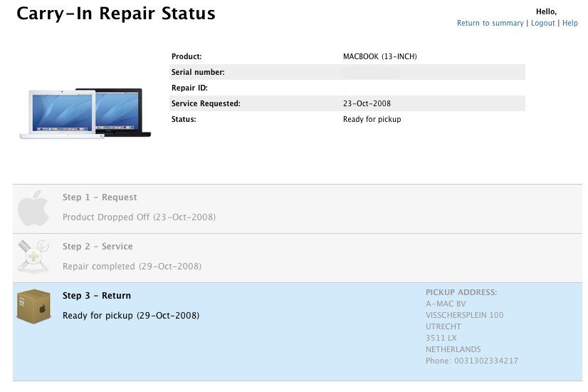
Task: Click the Apple logo icon in Step 1
Action: click(33, 208)
